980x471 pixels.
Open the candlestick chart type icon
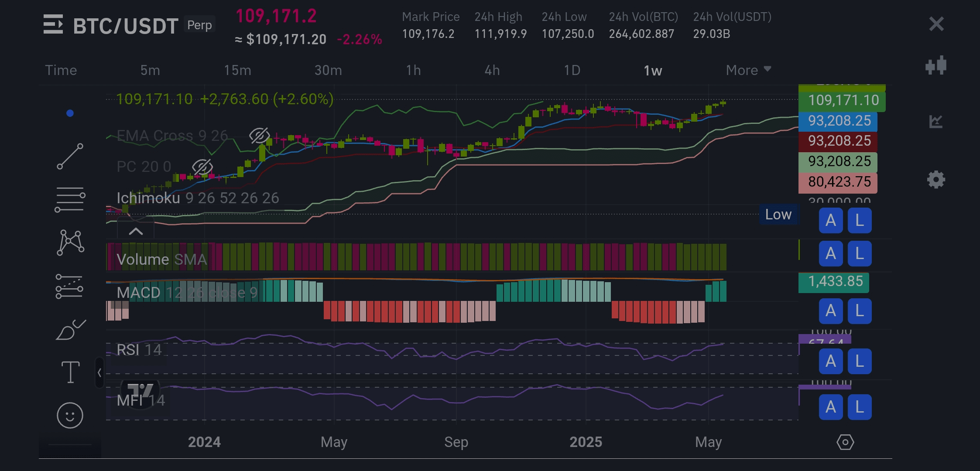[x=936, y=65]
